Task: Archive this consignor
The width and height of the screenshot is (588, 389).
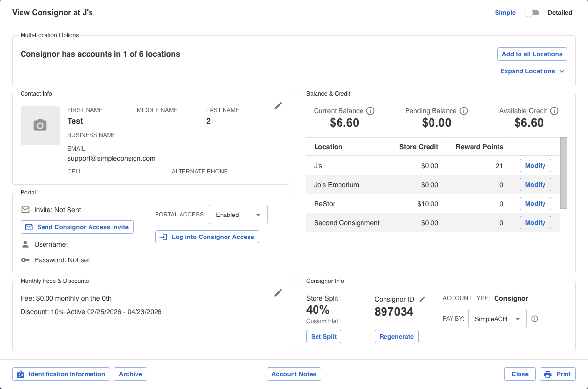Action: (131, 374)
